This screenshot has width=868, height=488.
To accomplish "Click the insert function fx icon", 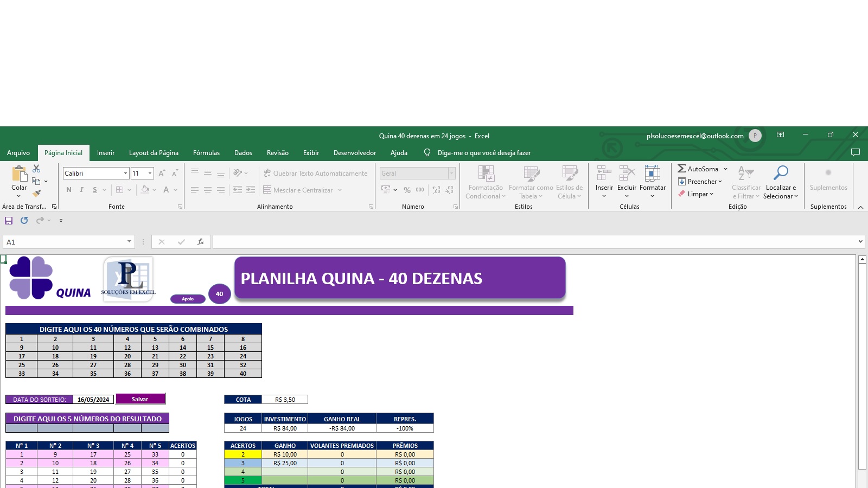I will click(201, 242).
